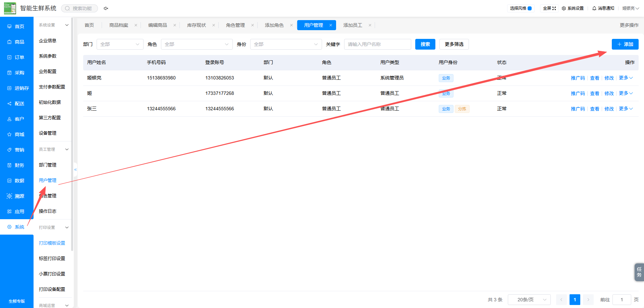Open the 部门 department dropdown
Screen dimensions: 644x308
120,44
